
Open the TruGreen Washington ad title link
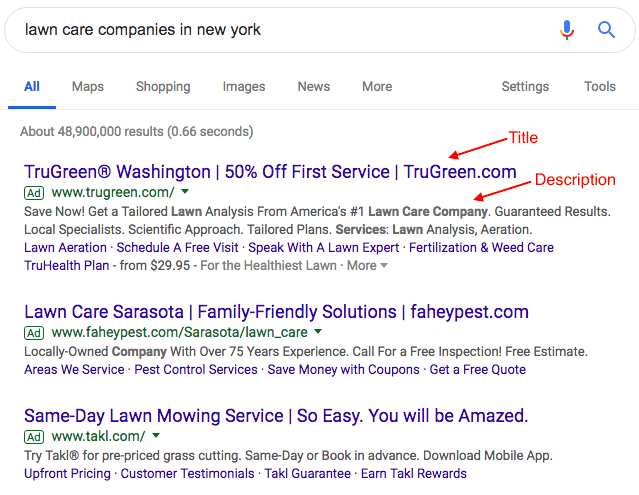[270, 171]
